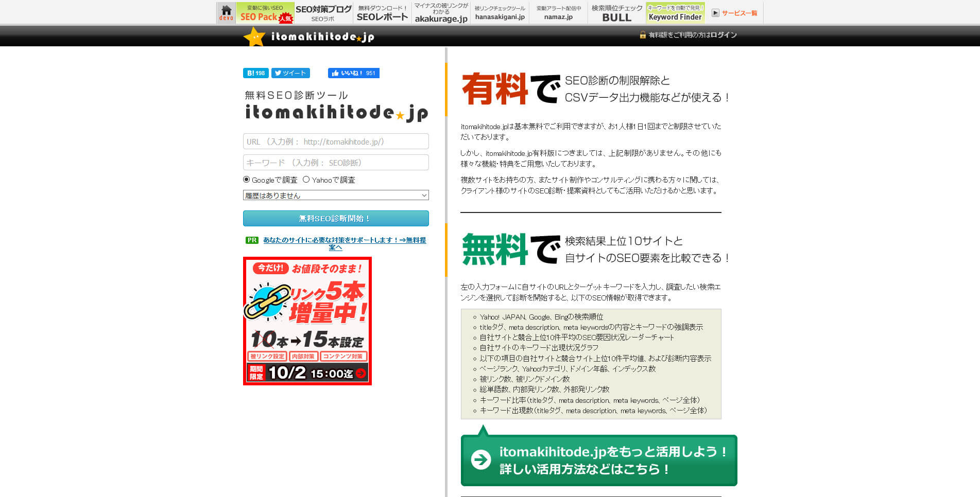Click the circular arrow icon on green button
Image resolution: width=980 pixels, height=497 pixels.
[481, 459]
